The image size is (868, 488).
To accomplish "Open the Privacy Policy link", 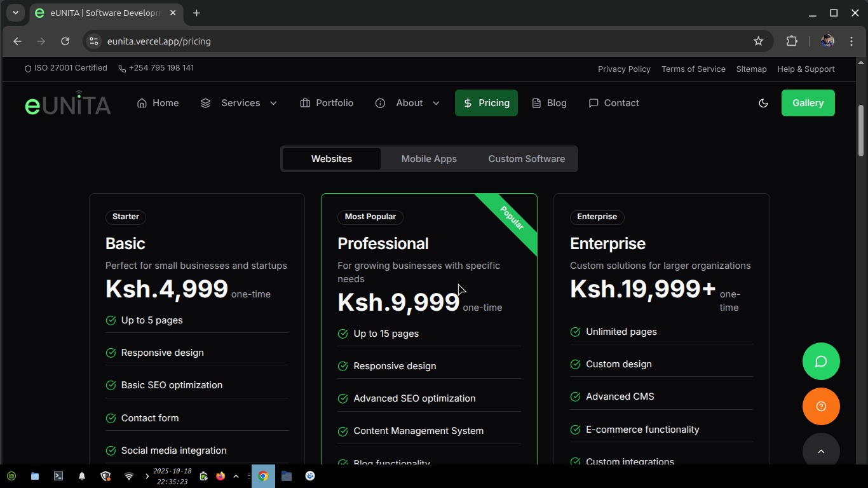I will [624, 69].
